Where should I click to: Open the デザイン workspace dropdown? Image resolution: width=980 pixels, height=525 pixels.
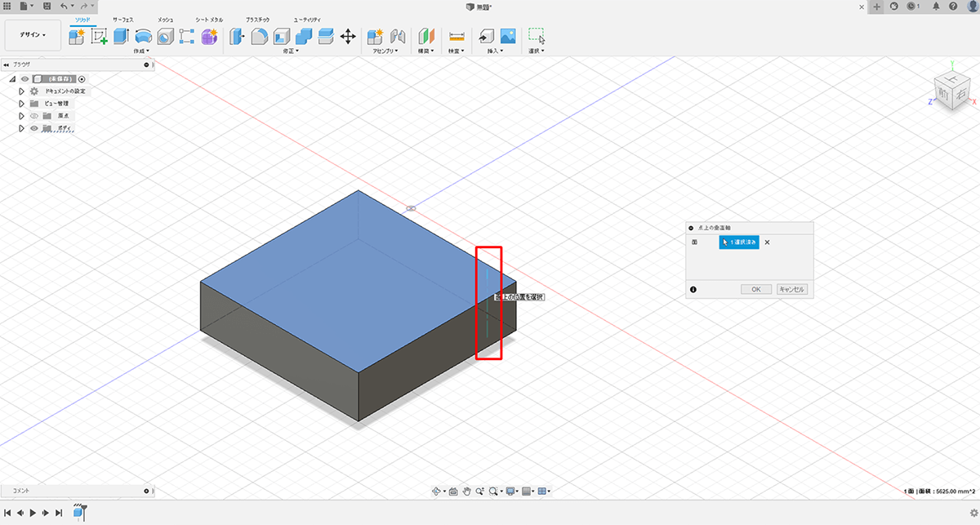33,35
